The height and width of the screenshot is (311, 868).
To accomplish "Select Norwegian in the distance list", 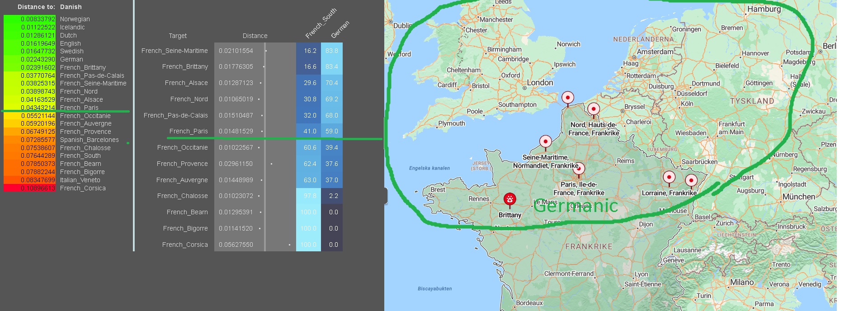I will click(75, 19).
